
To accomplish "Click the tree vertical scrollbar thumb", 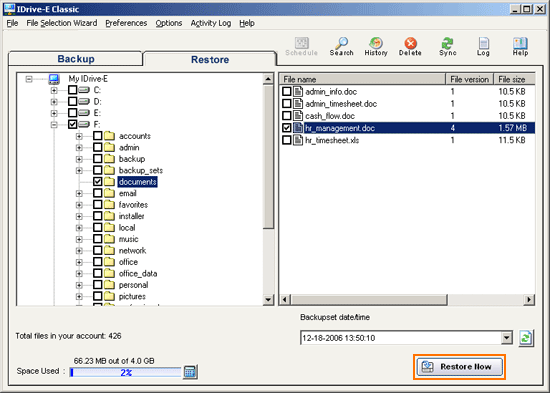I will point(268,156).
